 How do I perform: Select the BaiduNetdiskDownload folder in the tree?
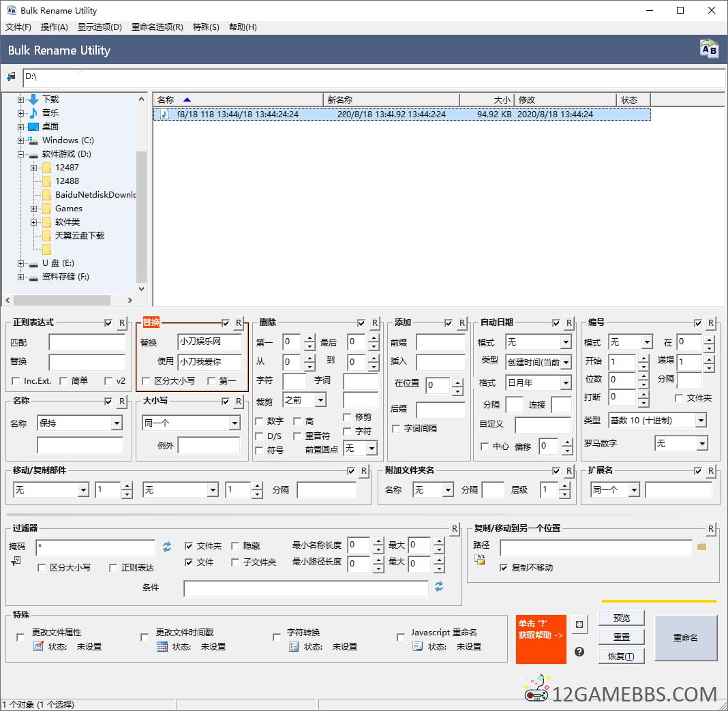95,194
